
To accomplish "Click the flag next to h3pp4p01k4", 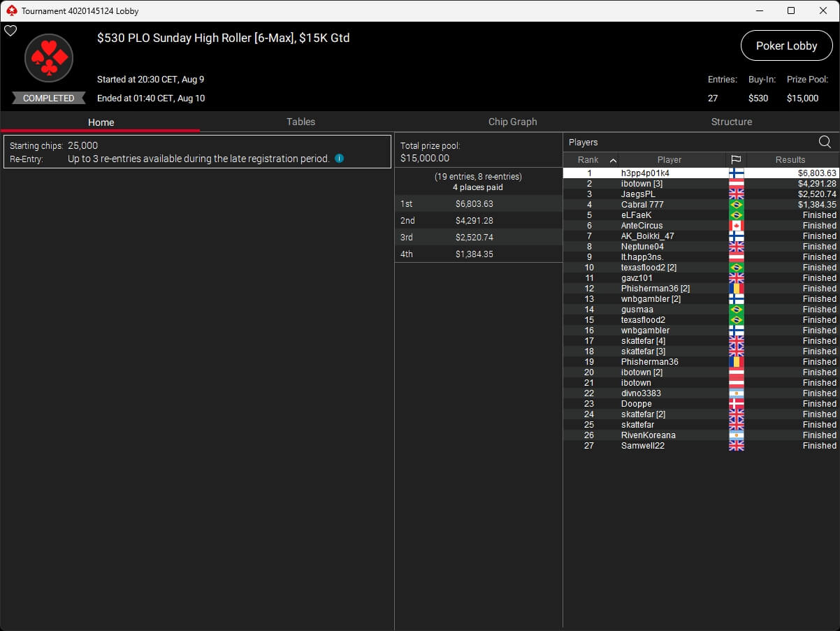I will point(736,173).
